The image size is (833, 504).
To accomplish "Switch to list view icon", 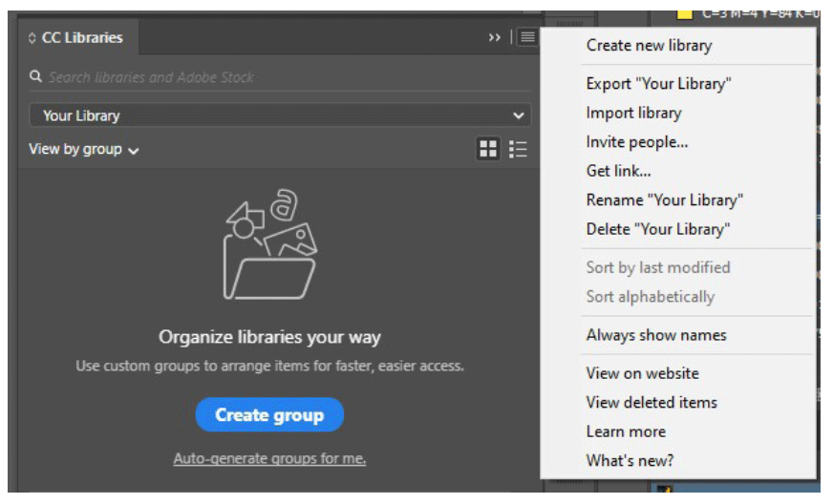I will (518, 149).
